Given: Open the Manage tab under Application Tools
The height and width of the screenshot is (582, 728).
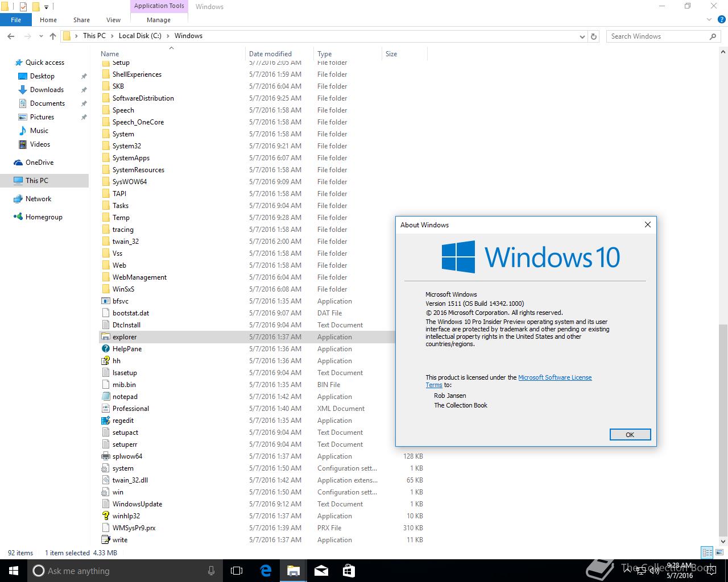Looking at the screenshot, I should 159,20.
